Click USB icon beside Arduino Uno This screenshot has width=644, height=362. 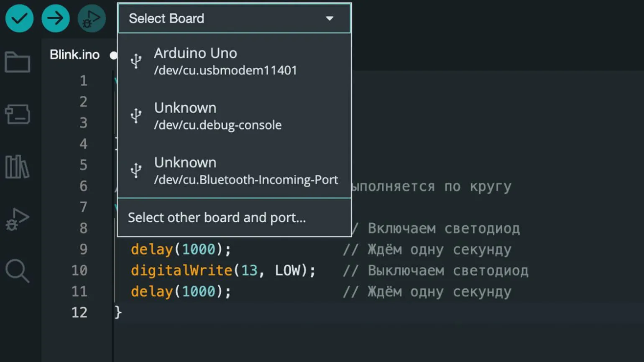click(136, 61)
